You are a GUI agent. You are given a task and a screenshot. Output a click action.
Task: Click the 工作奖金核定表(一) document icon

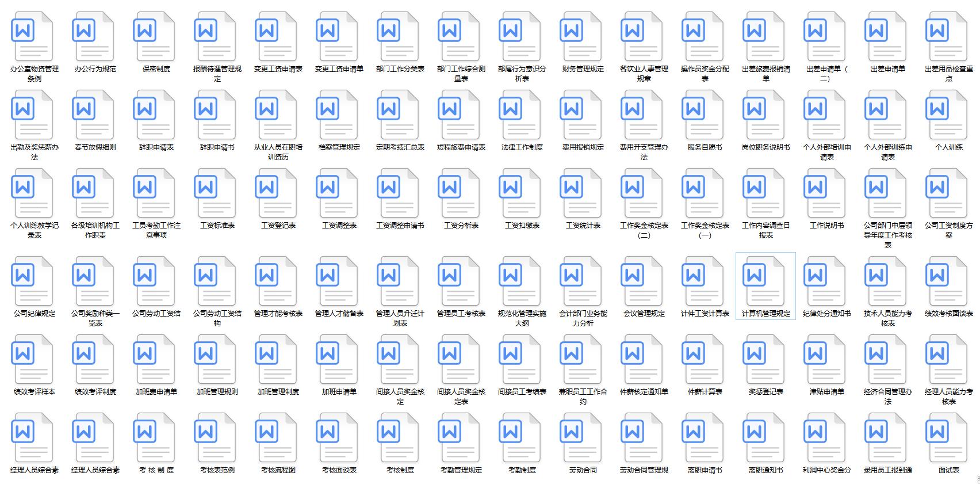click(703, 193)
